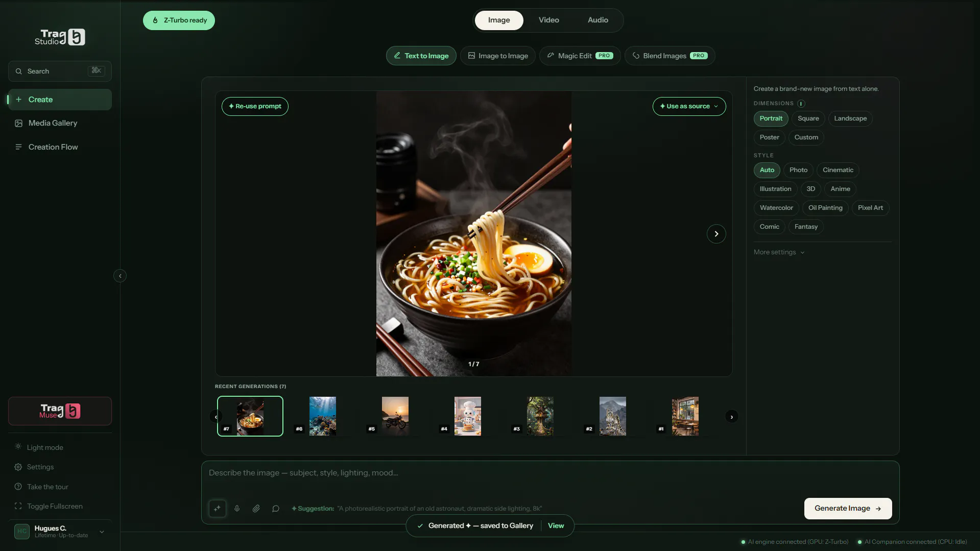Click the paperclip attach file icon

(x=256, y=509)
